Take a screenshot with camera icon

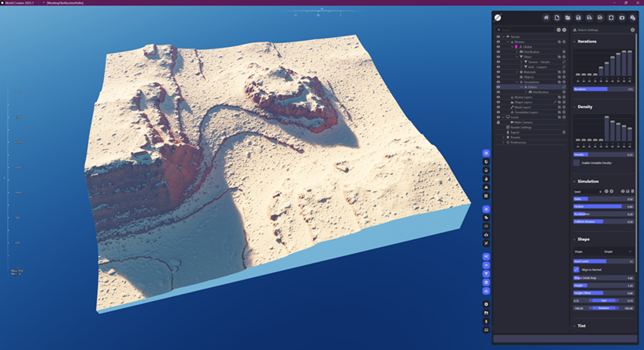[x=622, y=17]
